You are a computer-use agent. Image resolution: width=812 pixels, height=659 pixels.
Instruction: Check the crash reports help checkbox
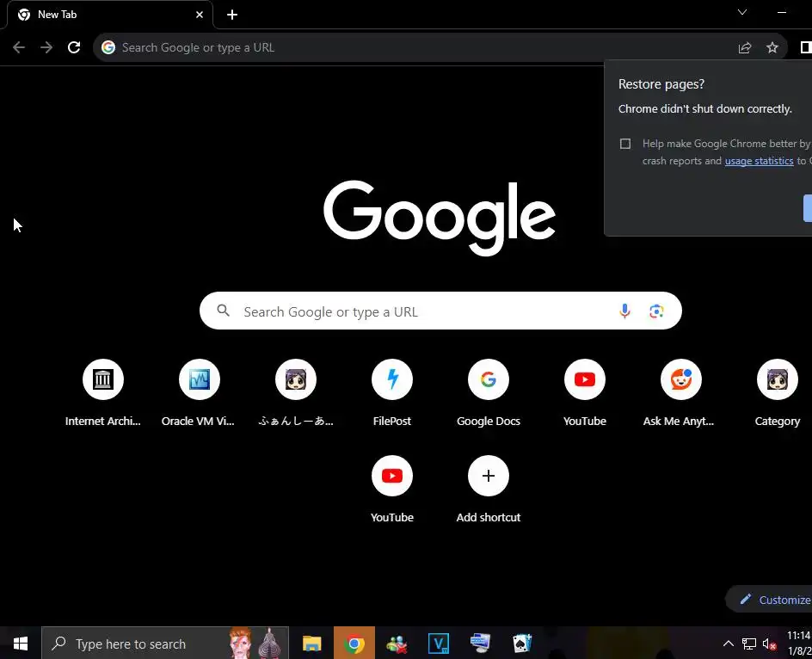point(625,144)
